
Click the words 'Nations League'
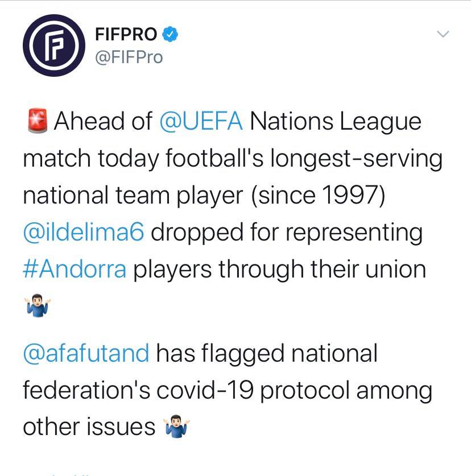pos(336,121)
